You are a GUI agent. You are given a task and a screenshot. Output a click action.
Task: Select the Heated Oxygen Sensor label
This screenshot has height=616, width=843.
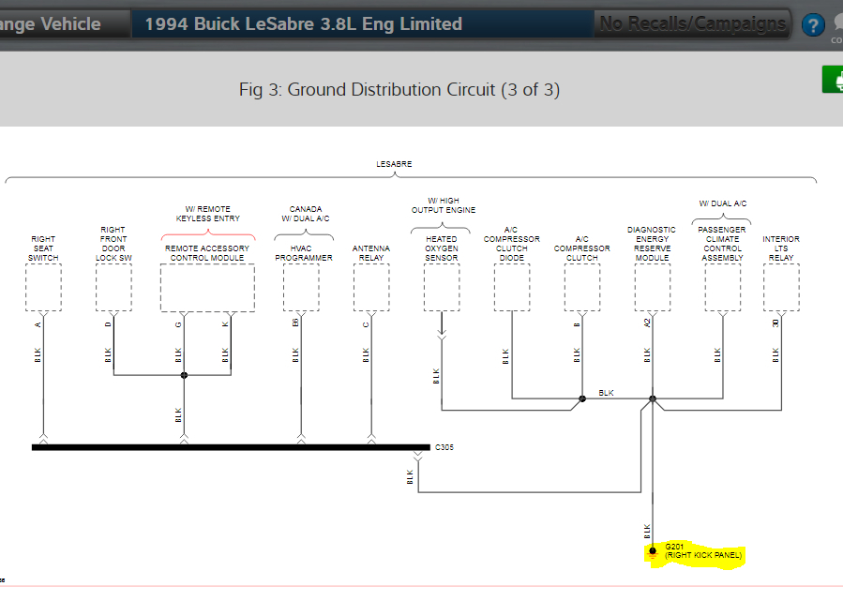442,248
